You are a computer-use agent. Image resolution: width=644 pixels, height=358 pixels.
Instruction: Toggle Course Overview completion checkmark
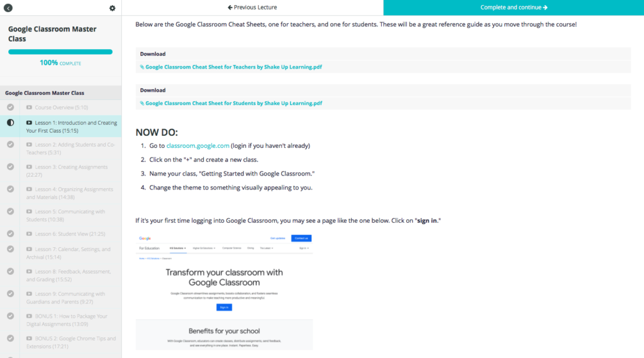10,108
